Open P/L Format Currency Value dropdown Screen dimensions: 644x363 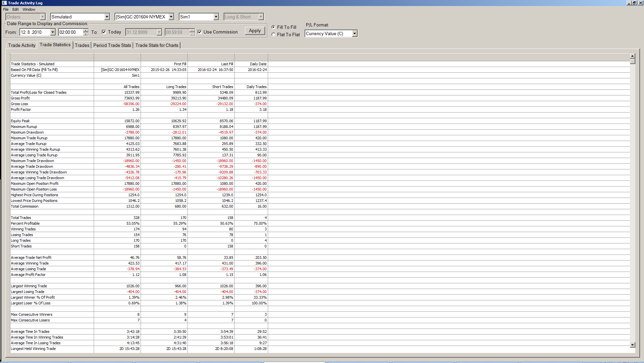pos(354,33)
